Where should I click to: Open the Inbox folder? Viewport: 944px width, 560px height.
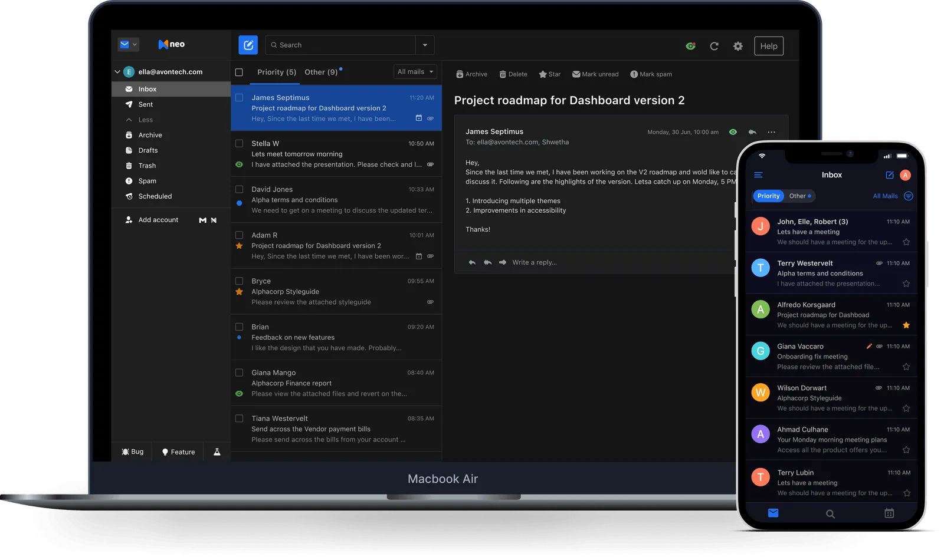pos(171,89)
